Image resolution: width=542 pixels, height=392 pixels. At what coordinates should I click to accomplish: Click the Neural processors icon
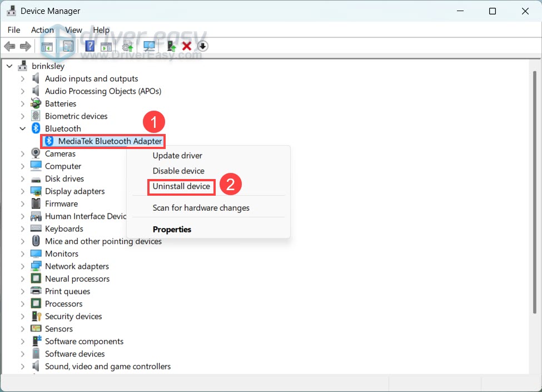[x=36, y=278]
